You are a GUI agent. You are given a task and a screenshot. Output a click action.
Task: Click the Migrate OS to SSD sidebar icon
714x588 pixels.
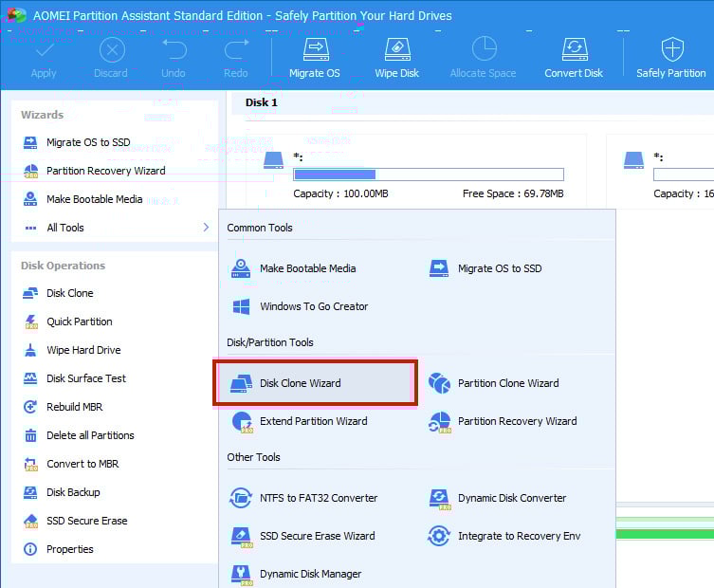(x=30, y=142)
